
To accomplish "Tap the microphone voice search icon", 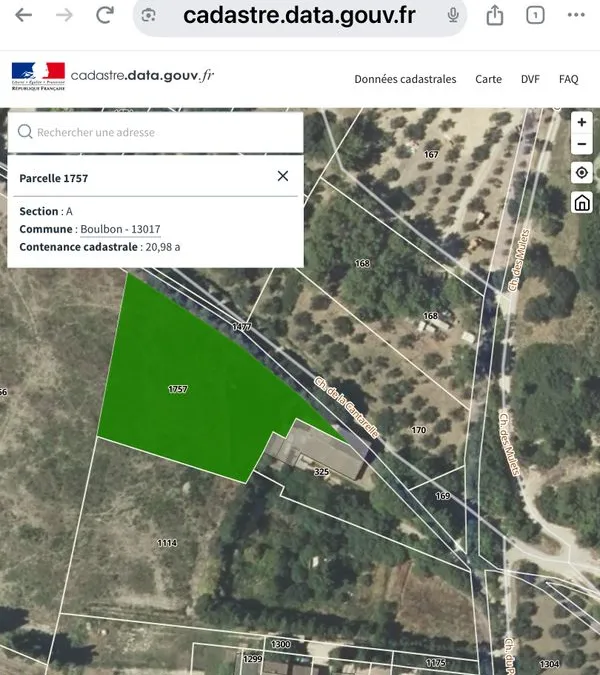I will pyautogui.click(x=452, y=15).
